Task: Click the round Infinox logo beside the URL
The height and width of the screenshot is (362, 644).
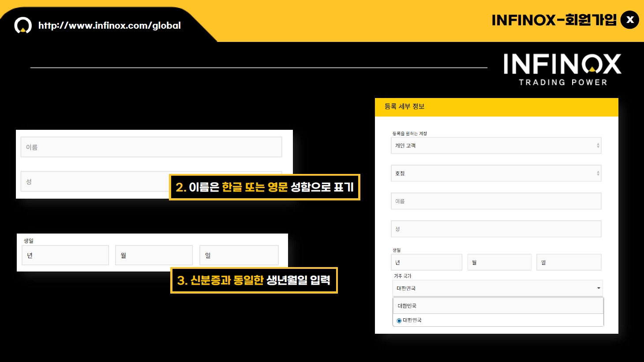Action: pyautogui.click(x=23, y=25)
